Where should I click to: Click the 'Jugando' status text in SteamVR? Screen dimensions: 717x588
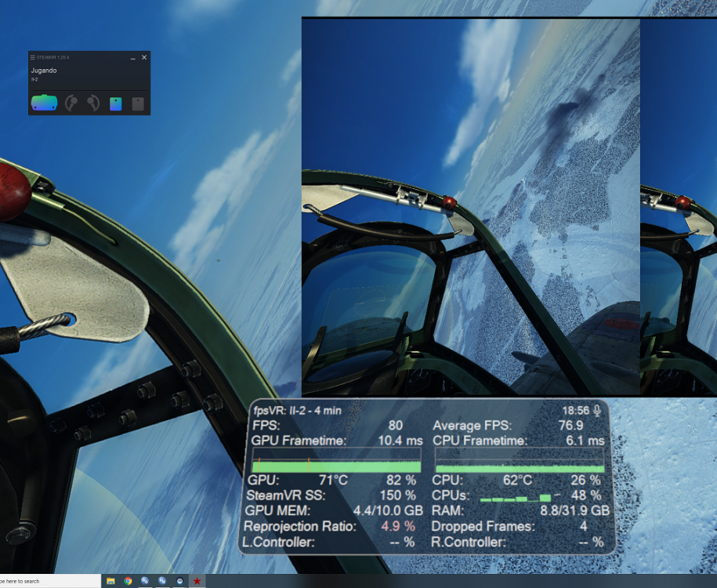44,71
